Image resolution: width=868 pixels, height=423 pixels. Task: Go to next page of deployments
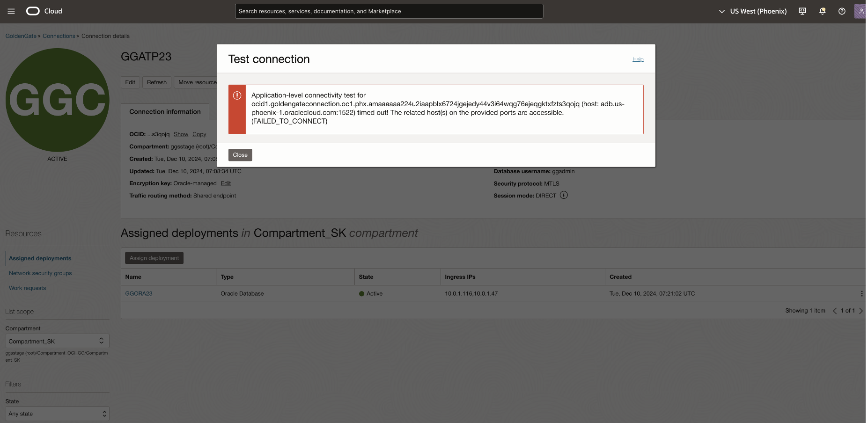coord(861,311)
